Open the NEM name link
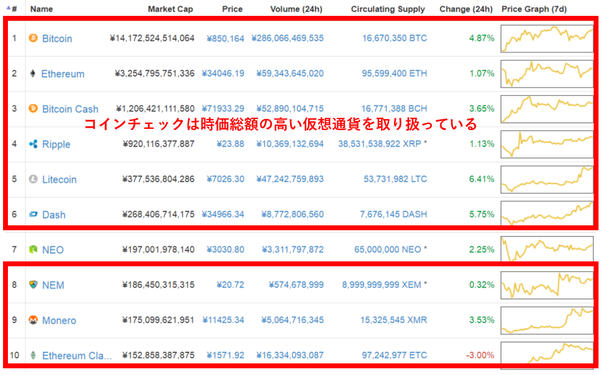Viewport: 604px width, 375px height. coord(53,285)
